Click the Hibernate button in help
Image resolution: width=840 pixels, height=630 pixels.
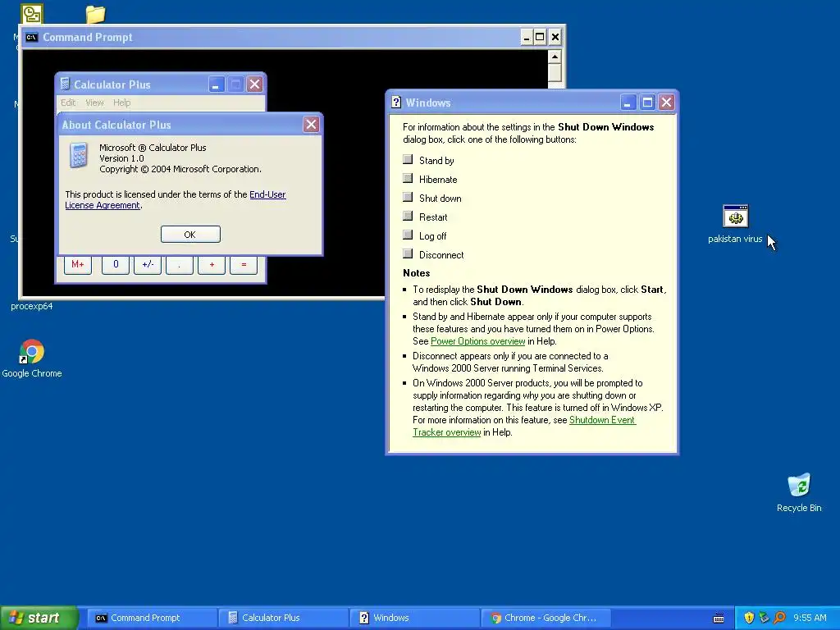[x=408, y=178]
